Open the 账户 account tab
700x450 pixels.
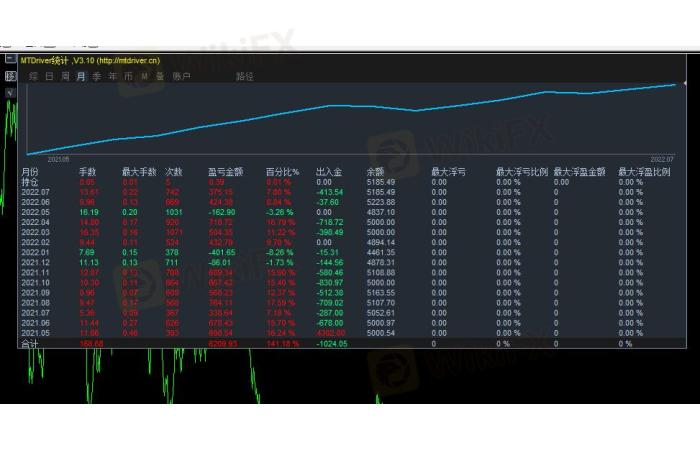pos(181,76)
